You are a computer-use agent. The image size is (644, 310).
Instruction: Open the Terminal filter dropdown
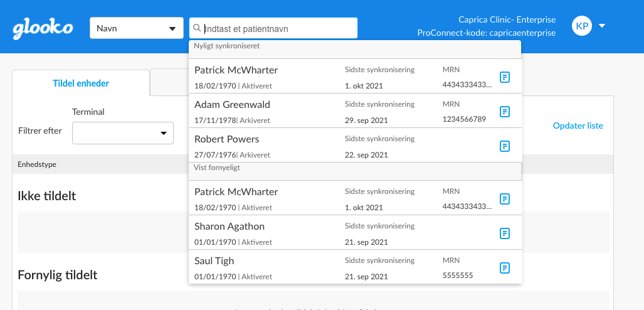pos(123,133)
